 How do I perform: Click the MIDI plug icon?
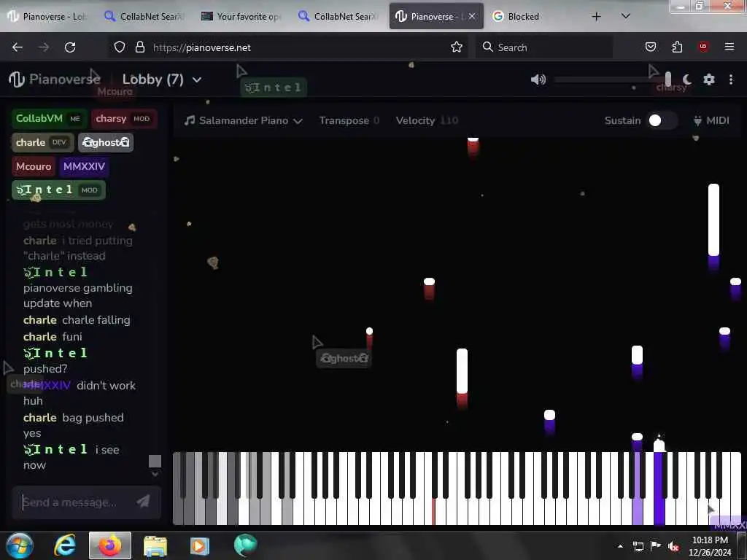(697, 120)
